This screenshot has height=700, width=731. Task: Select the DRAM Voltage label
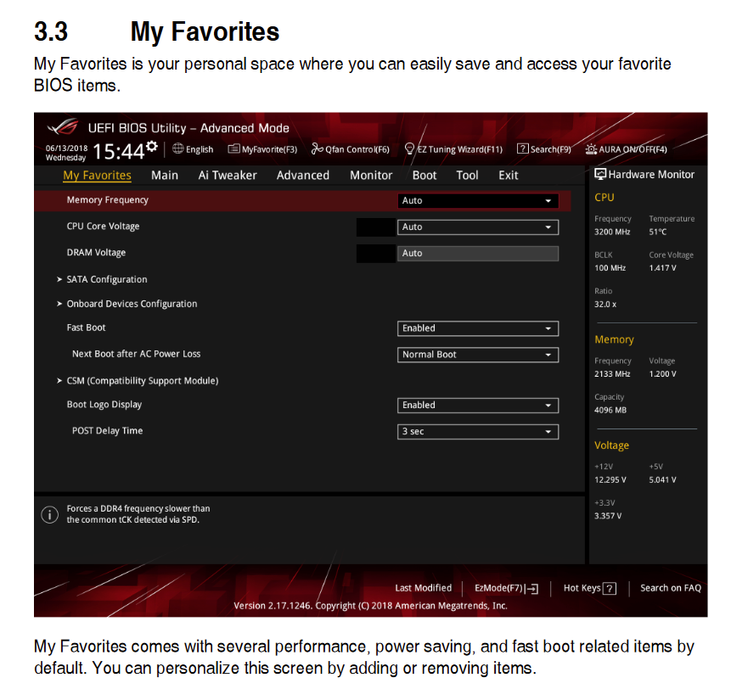(96, 252)
